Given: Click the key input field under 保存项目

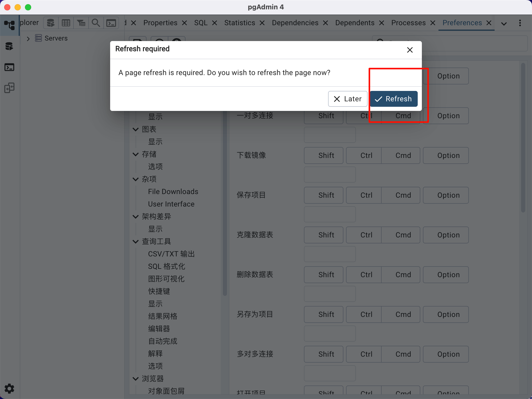Looking at the screenshot, I should [329, 214].
